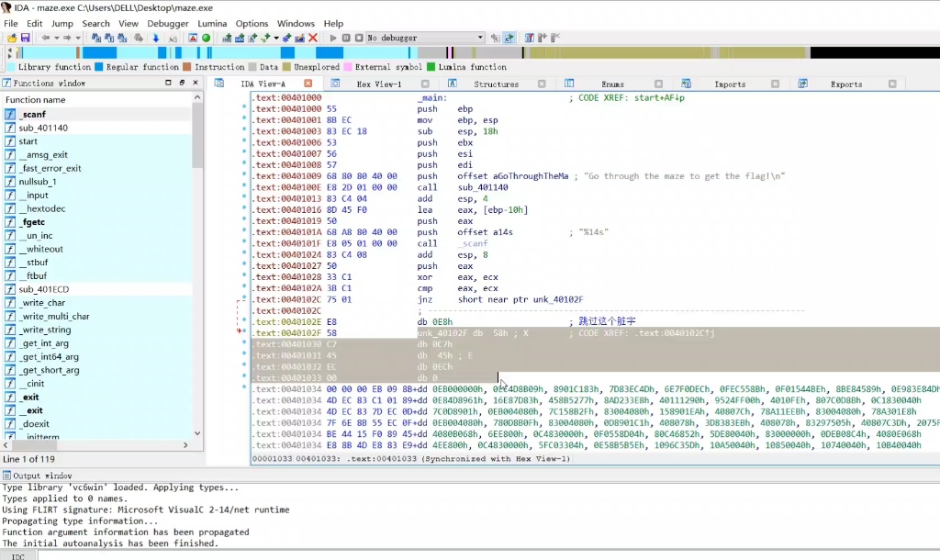
Task: Open the File menu
Action: (x=11, y=23)
